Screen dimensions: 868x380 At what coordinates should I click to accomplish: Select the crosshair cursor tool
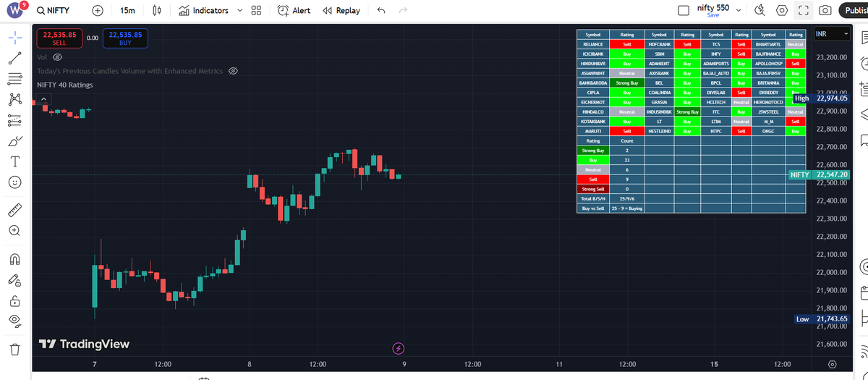coord(14,37)
